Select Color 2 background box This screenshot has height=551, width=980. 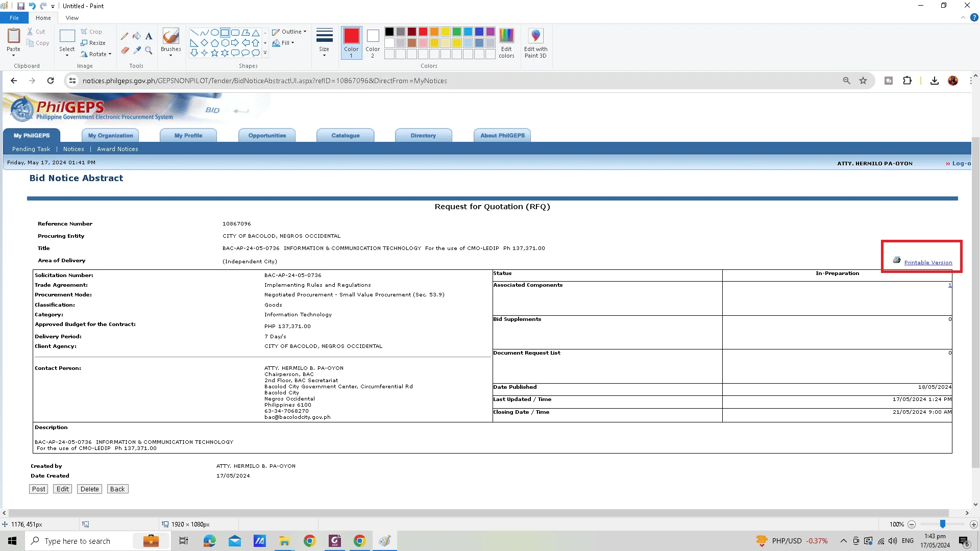(x=373, y=43)
